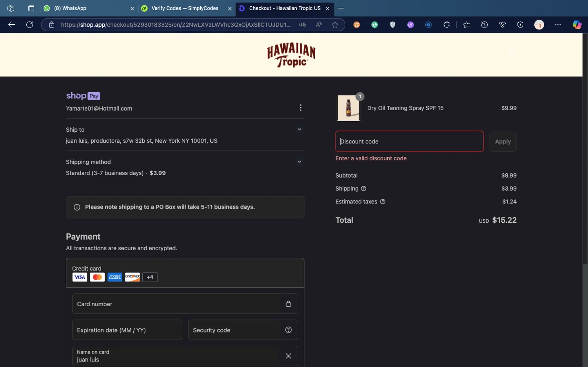Screen dimensions: 588x367
Task: Show estimated taxes info via question icon
Action: coord(383,202)
